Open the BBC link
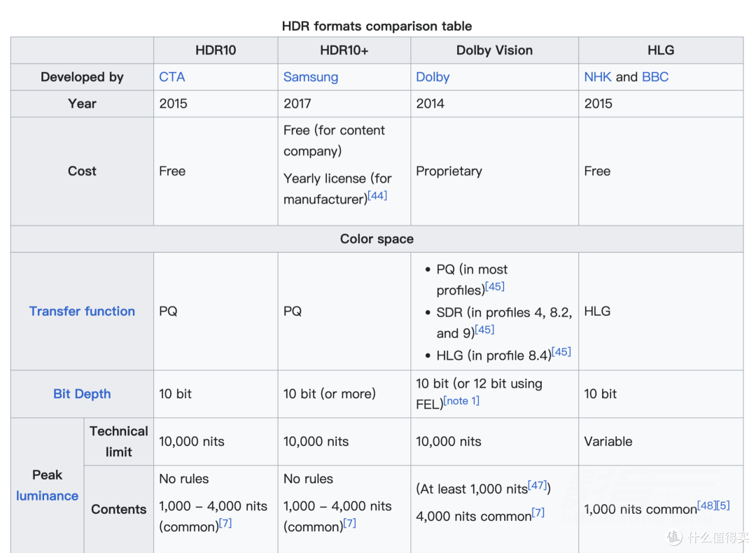Screen dimensions: 756x553 click(x=655, y=77)
